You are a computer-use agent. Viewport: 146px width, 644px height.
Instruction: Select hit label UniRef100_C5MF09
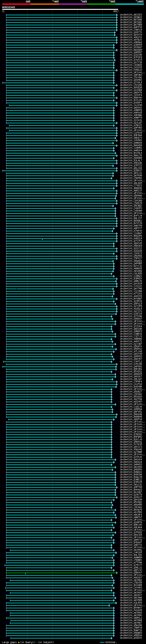[x=131, y=628]
